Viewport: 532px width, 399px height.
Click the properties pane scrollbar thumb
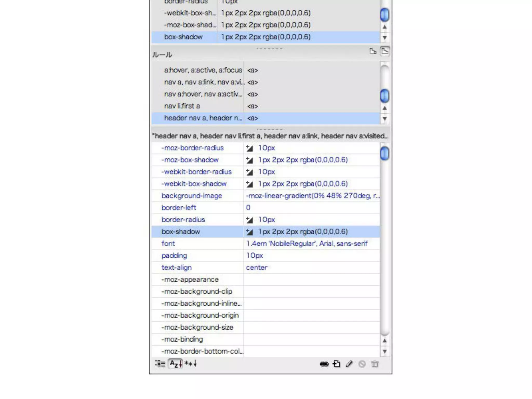click(384, 153)
